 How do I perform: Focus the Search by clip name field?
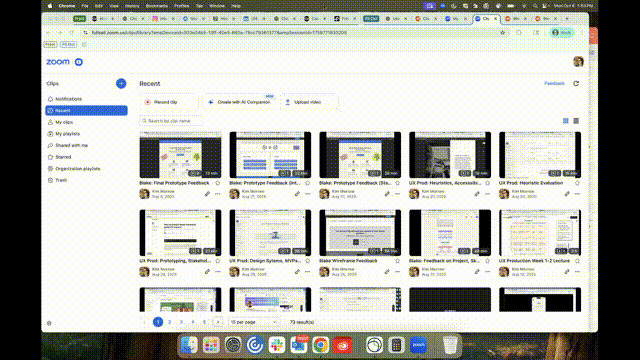tap(171, 121)
